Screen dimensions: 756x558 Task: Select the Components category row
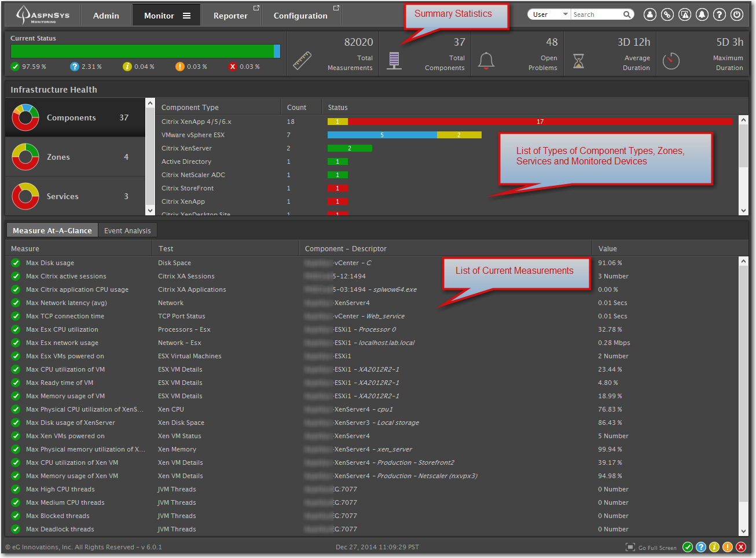(x=75, y=118)
